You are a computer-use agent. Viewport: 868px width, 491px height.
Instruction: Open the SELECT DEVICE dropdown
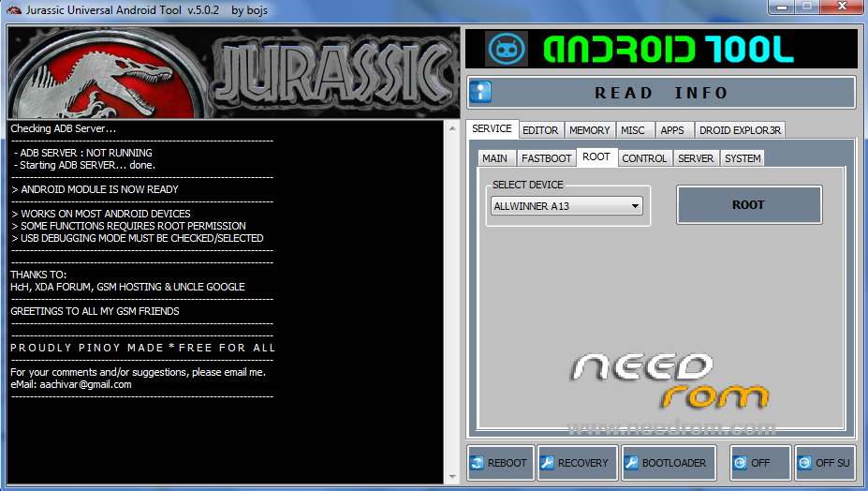567,206
